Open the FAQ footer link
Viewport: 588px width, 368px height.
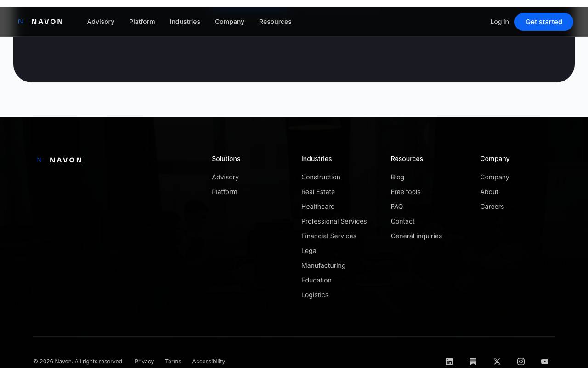397,207
